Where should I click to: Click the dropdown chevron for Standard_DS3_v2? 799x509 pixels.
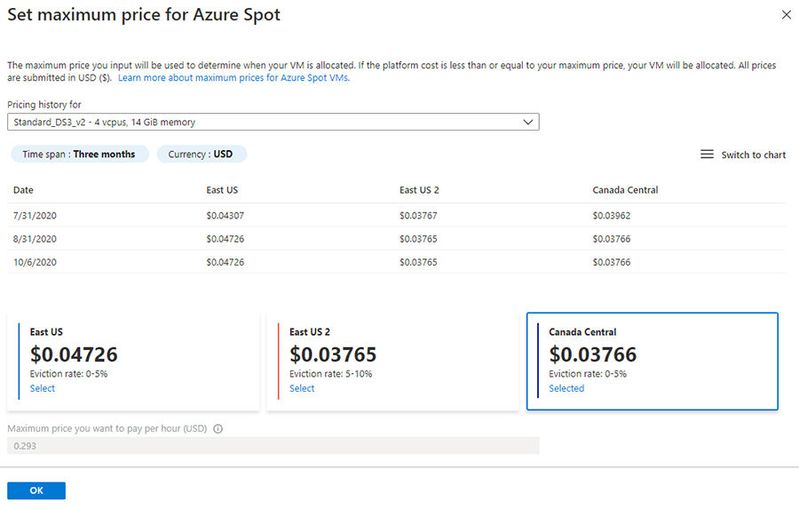528,122
